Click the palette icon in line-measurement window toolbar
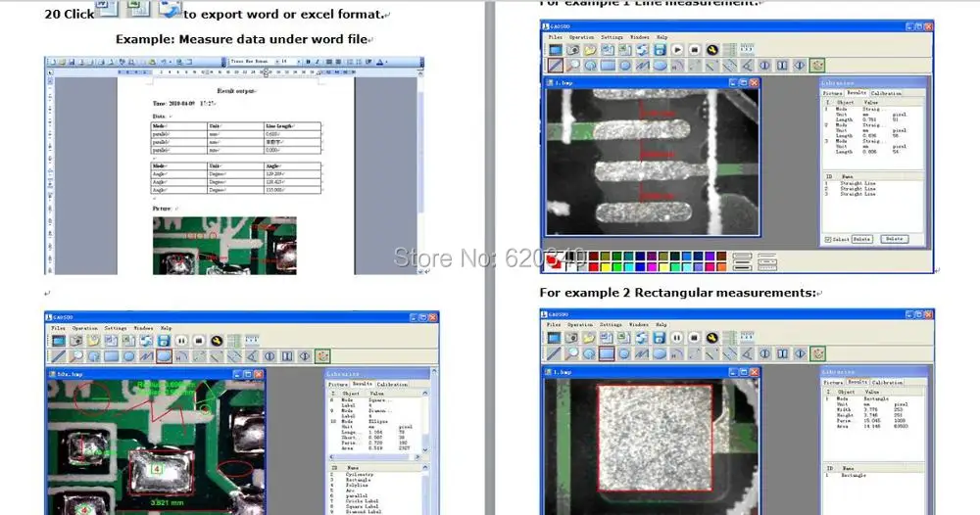The width and height of the screenshot is (980, 515). 817,65
